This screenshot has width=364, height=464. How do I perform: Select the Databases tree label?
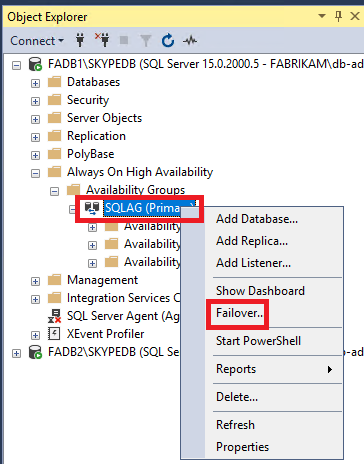[x=93, y=82]
